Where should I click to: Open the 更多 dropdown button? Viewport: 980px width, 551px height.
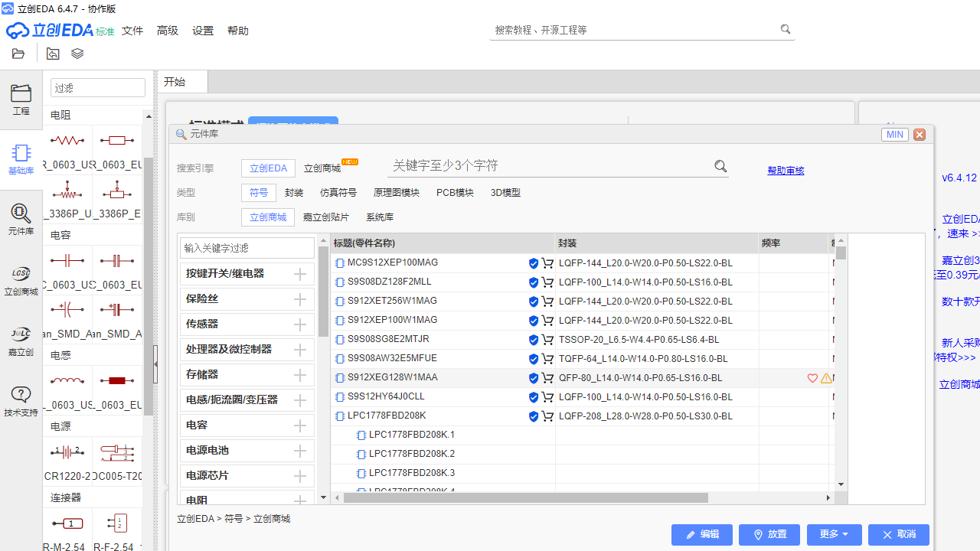(x=835, y=534)
